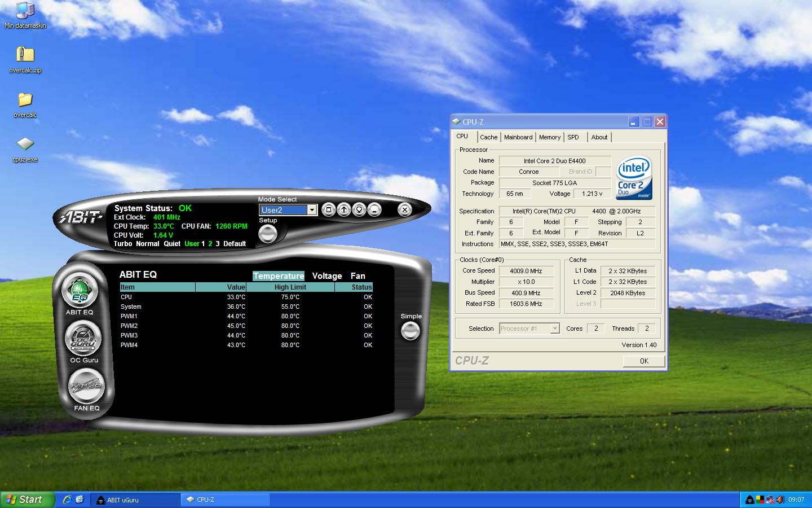Select Normal mode in uGuru
Screen dimensions: 812x508
[148, 244]
